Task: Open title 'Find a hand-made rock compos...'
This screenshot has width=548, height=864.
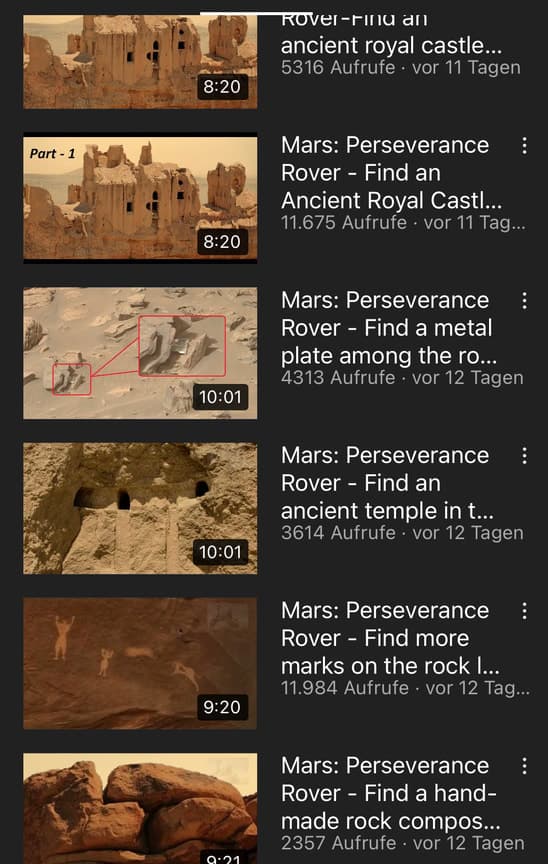Action: (x=391, y=793)
